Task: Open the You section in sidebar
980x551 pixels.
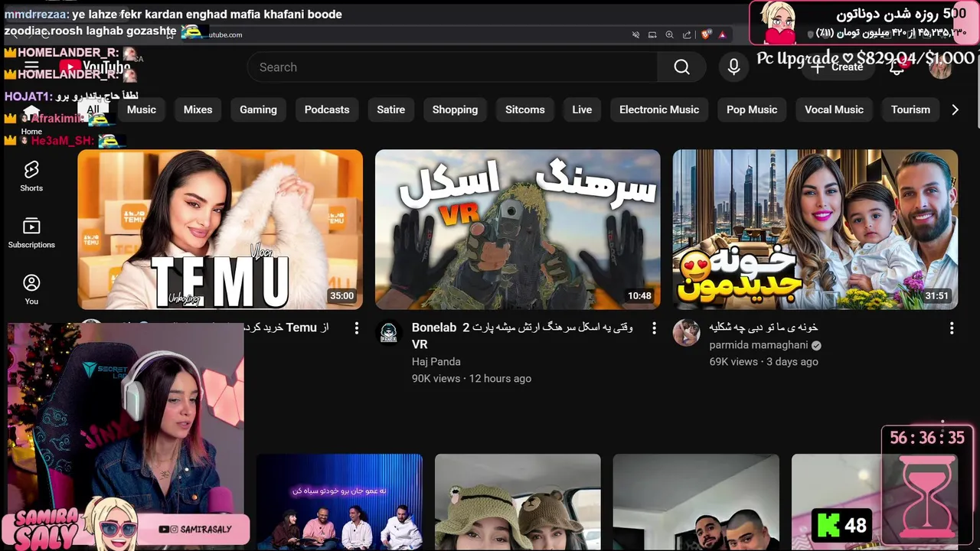Action: click(31, 290)
